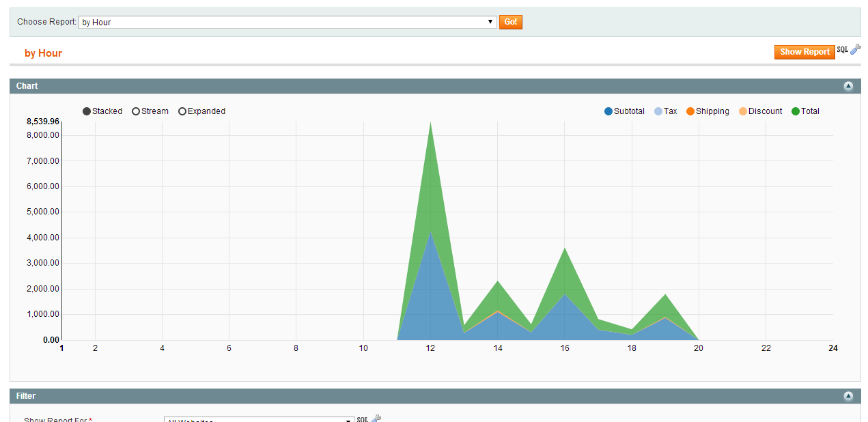
Task: Collapse the Chart panel with its arrow icon
Action: click(x=848, y=86)
